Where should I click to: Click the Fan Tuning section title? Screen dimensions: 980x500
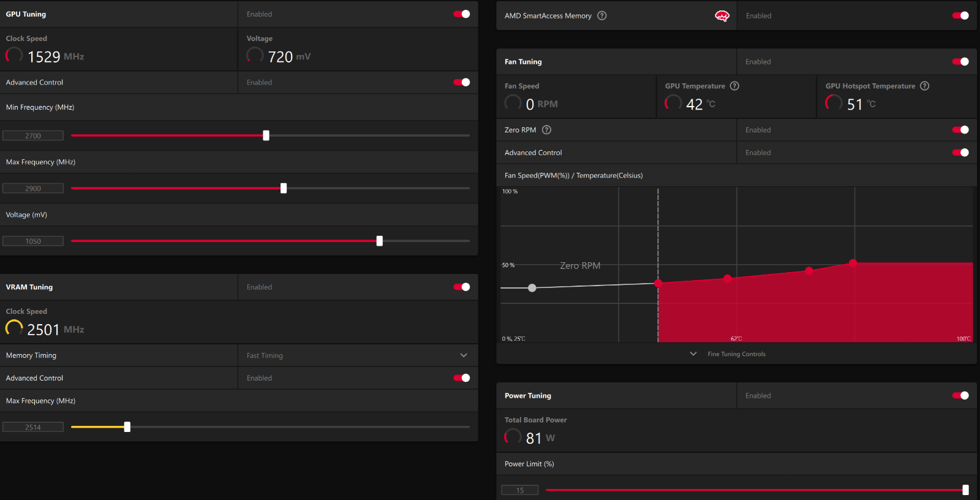click(x=523, y=62)
